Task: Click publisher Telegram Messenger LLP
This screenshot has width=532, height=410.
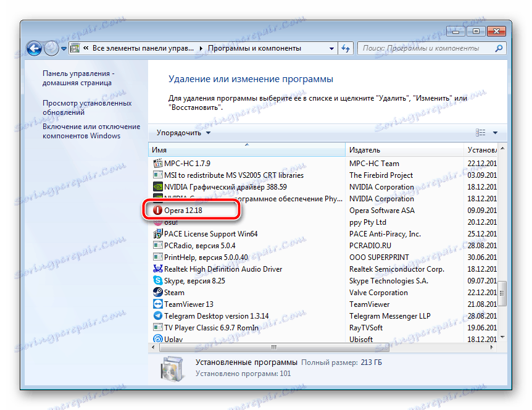Action: point(390,316)
